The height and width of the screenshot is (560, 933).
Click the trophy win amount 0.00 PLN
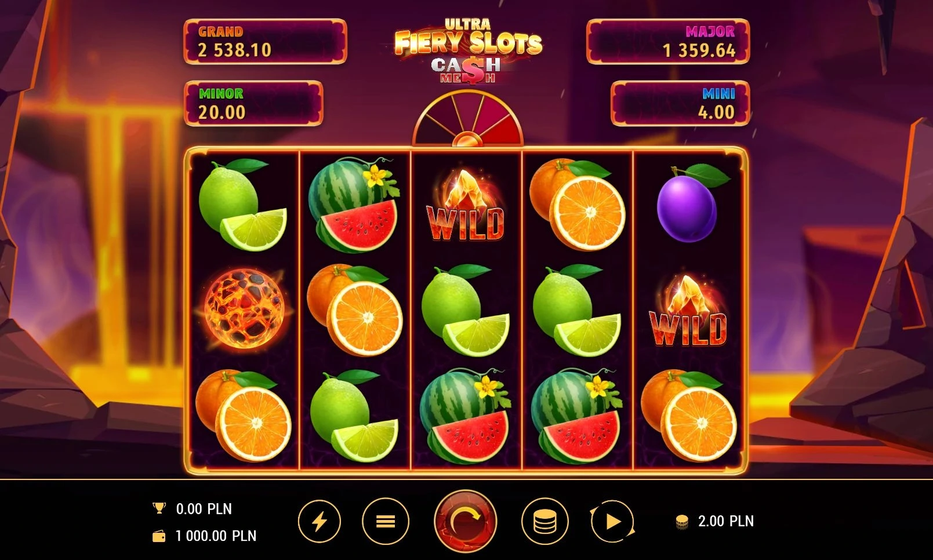204,509
